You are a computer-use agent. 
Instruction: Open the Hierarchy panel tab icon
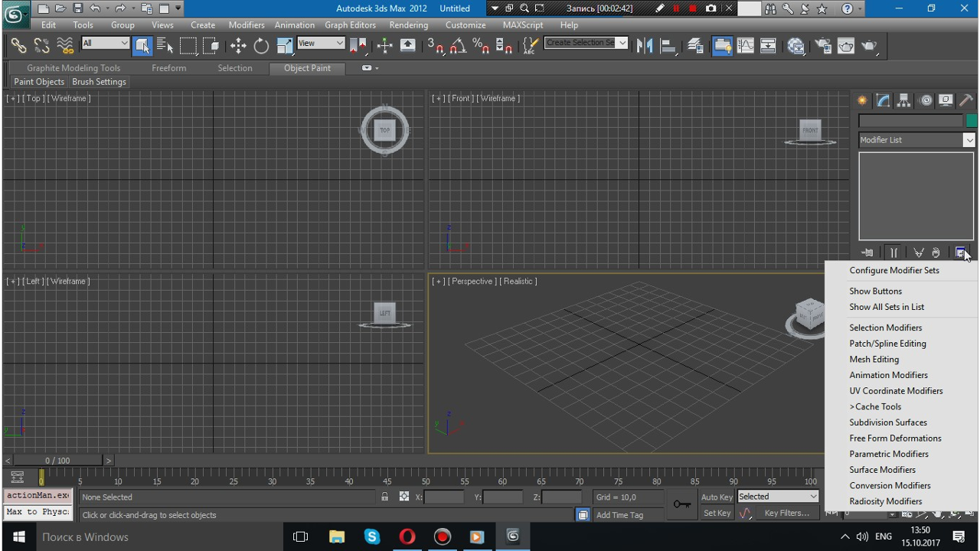coord(904,100)
